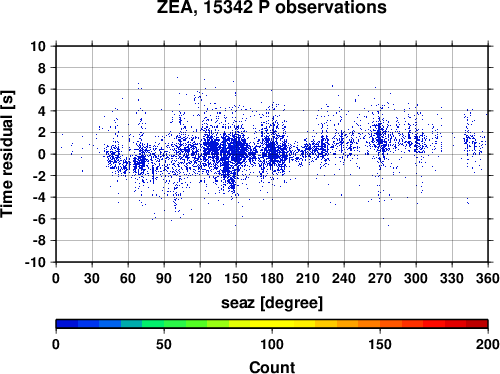
Task: Click the x-axis tick label 180
Action: coord(272,278)
